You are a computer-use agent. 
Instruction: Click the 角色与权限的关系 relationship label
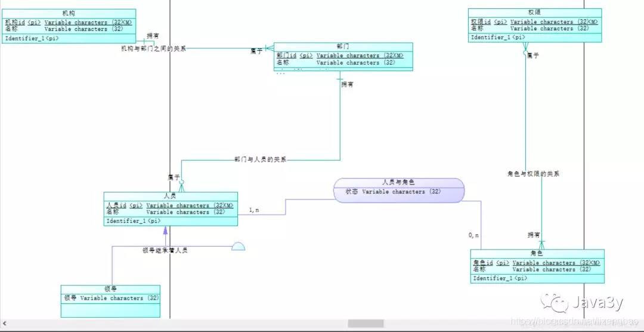(534, 174)
